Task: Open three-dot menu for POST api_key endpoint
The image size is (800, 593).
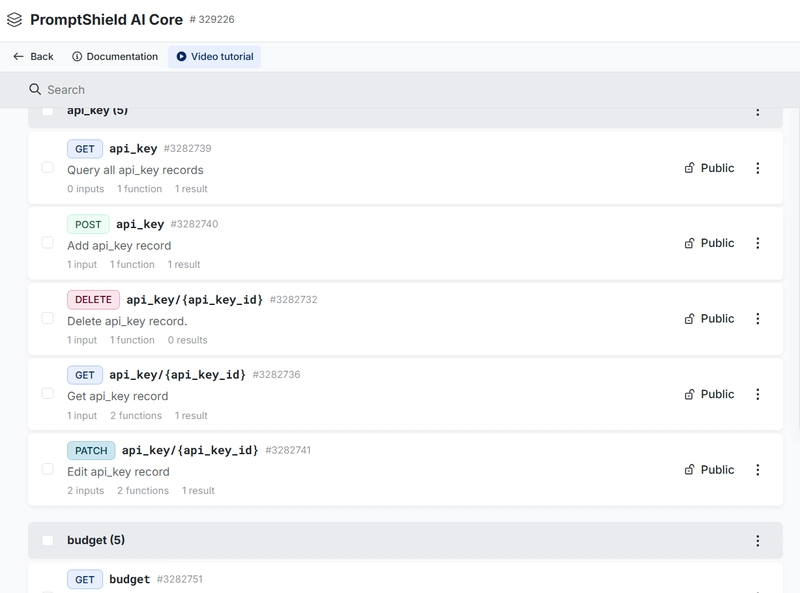Action: point(757,243)
